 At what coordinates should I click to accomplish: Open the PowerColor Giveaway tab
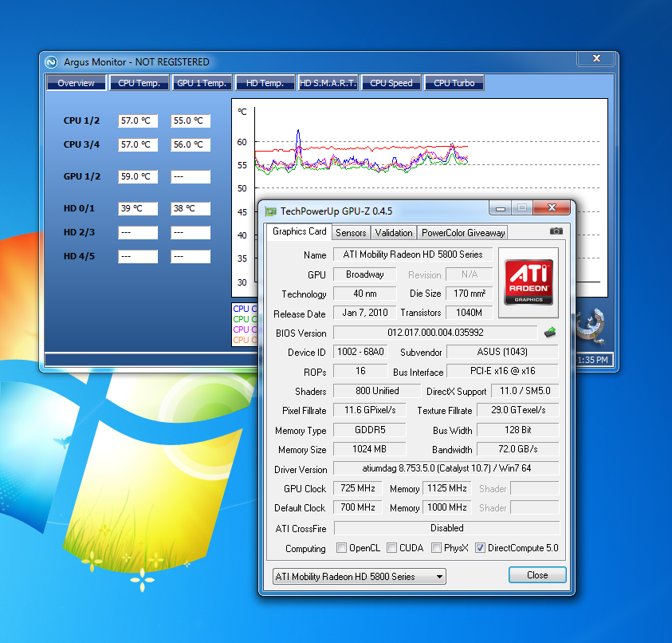(x=463, y=232)
